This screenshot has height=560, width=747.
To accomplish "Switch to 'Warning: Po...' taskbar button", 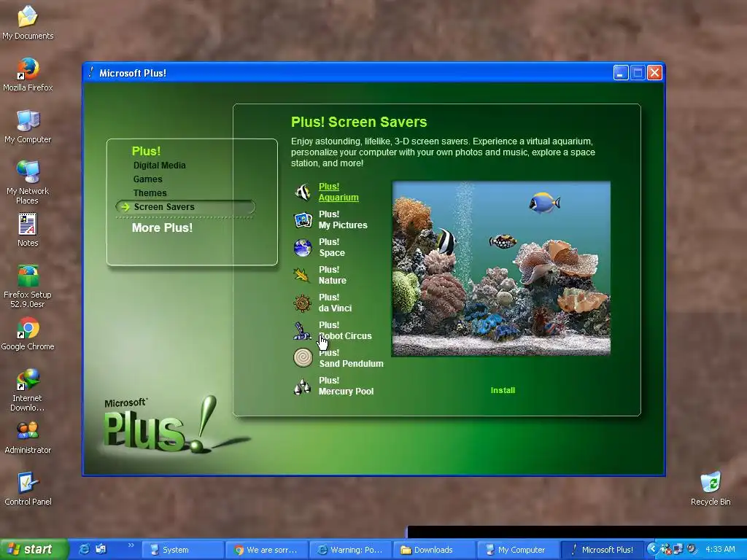I will [x=350, y=550].
